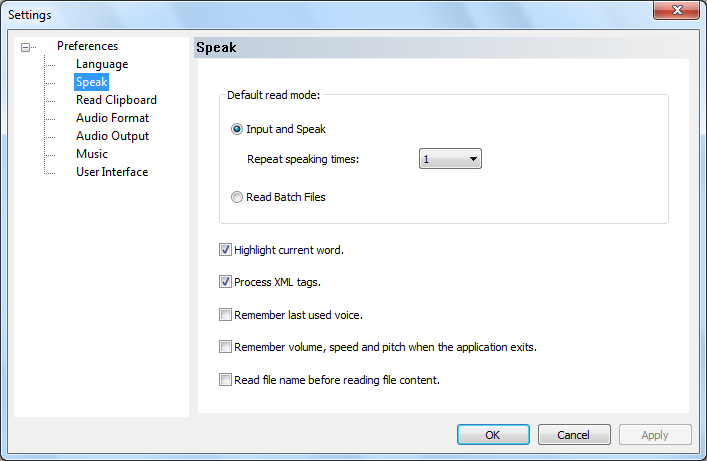The height and width of the screenshot is (461, 707).
Task: Uncheck Process XML tags
Action: click(x=225, y=282)
